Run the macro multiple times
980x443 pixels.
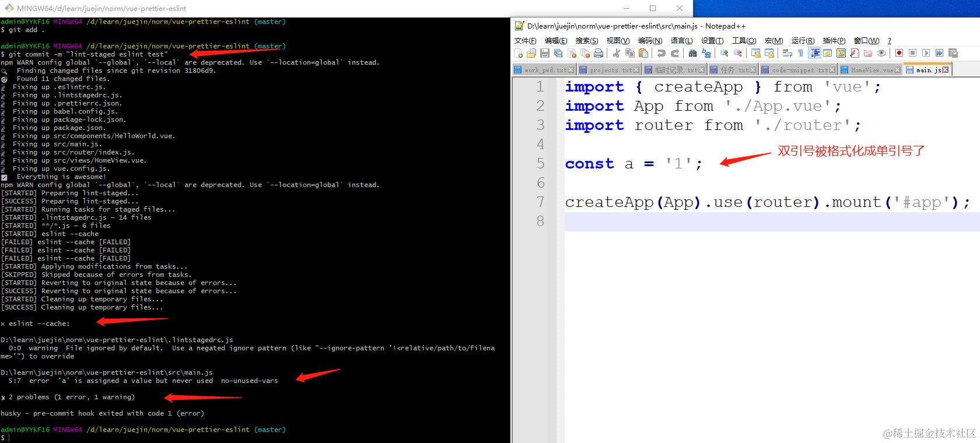939,53
